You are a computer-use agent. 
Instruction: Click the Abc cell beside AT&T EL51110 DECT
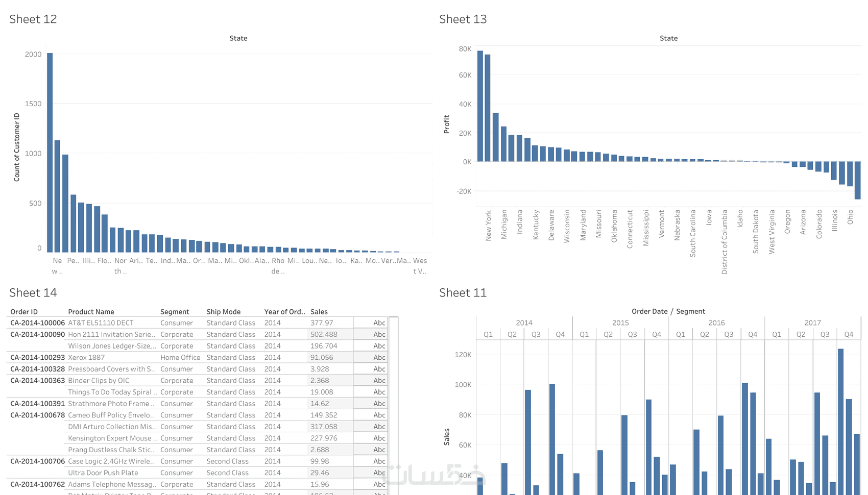(378, 323)
